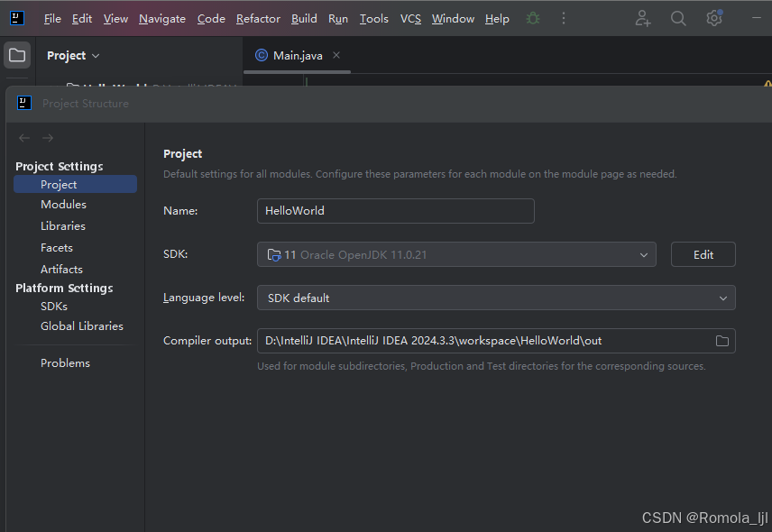
Task: Click the back arrow in Project Structure
Action: click(24, 138)
